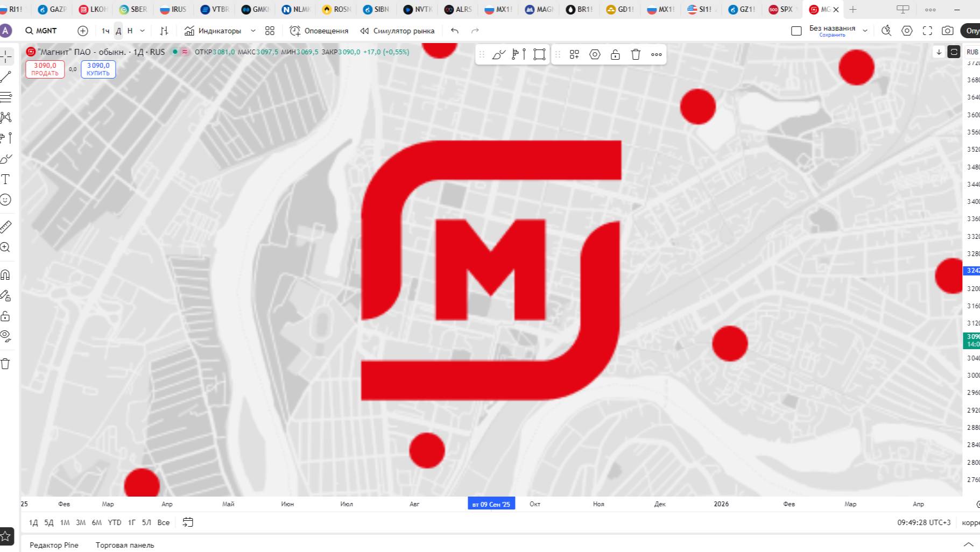Open the forecasting and measurement tools in left sidebar
Viewport: 980px width, 552px height.
(x=6, y=138)
